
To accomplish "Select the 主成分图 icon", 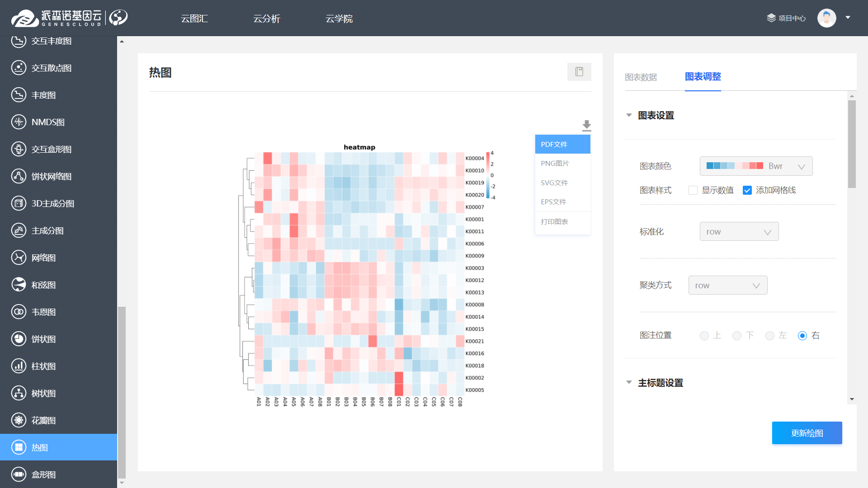I will pyautogui.click(x=19, y=230).
